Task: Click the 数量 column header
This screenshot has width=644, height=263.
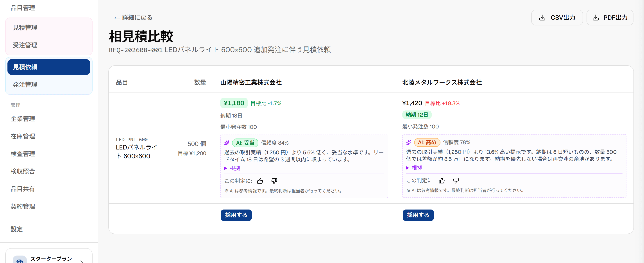Action: coord(200,82)
